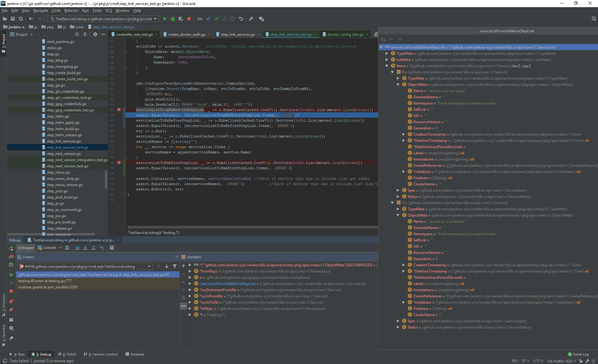
Task: Rerun TestServiceLinking in the debug panel
Action: [x=11, y=249]
